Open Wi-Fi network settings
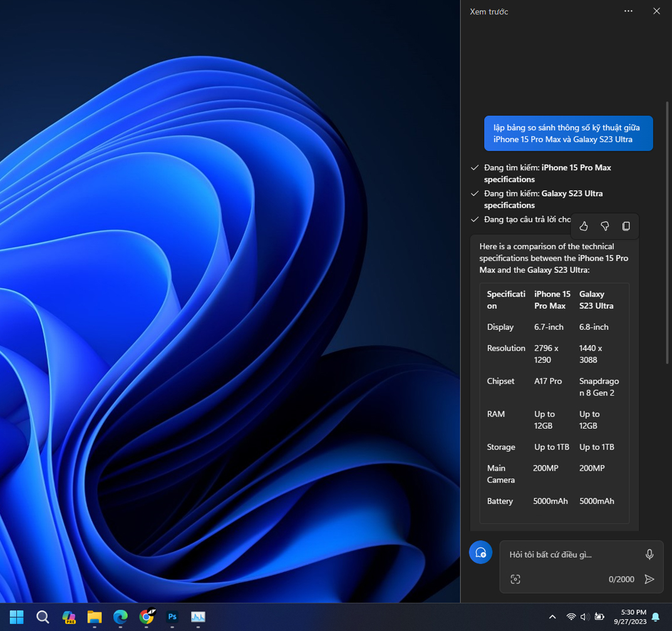The width and height of the screenshot is (672, 631). coord(571,617)
